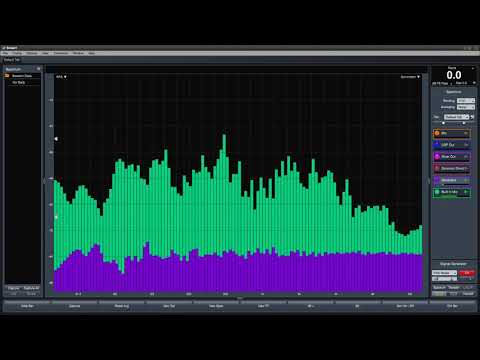
Task: Click Gen On / Off in the command bar
Action: (x=405, y=306)
